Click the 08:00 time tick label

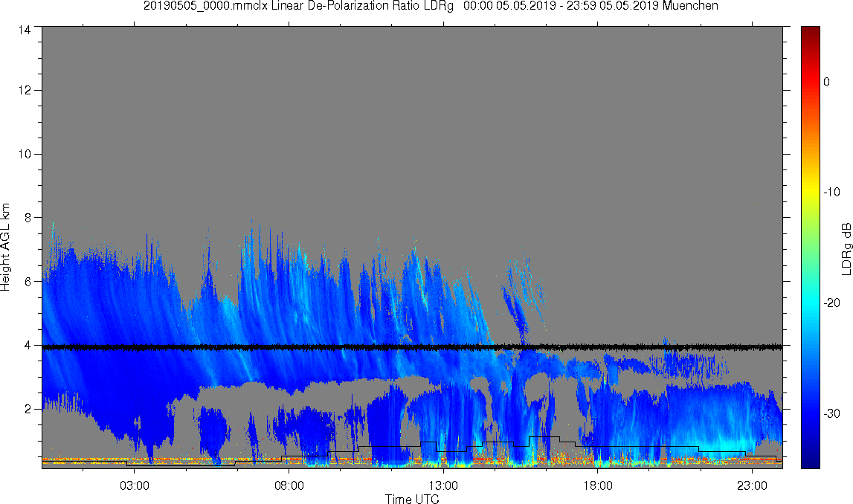[289, 485]
